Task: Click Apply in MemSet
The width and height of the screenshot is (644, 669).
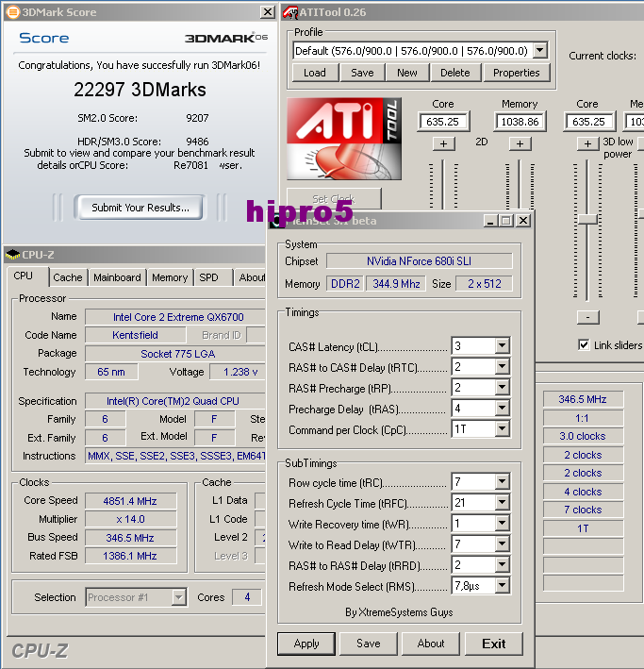Action: (306, 644)
